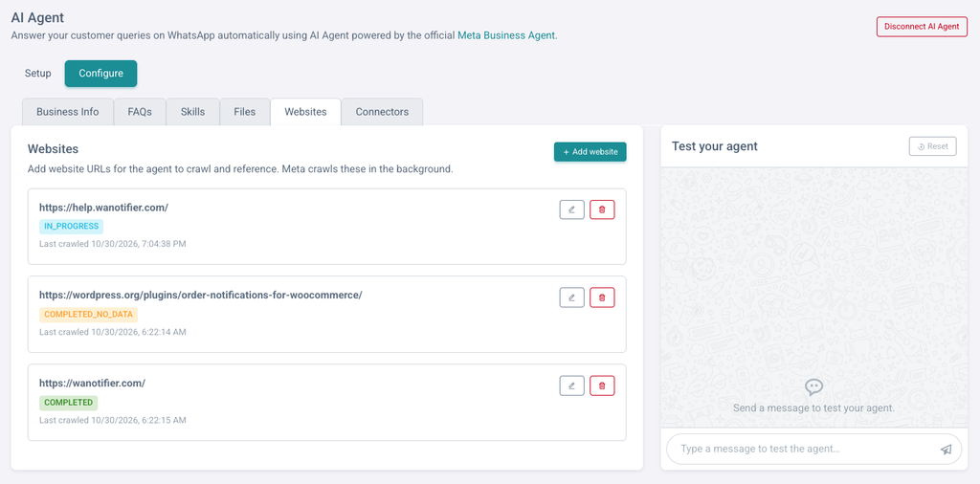
Task: Click Last crawled 6:22:15 AM timestamp
Action: point(113,420)
